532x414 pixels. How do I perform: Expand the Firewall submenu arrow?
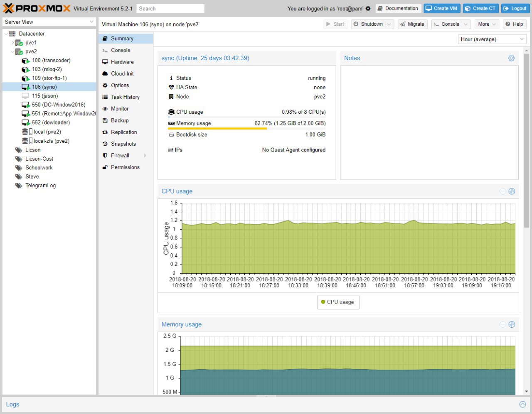145,156
